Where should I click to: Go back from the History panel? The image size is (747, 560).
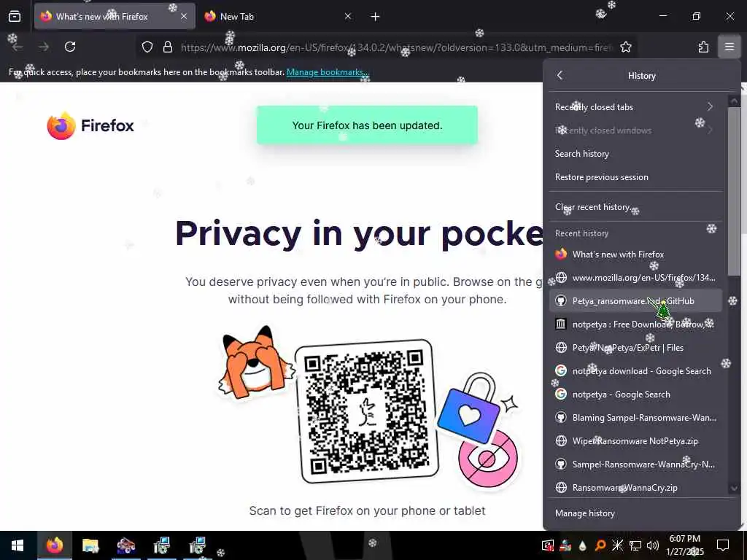click(x=560, y=75)
